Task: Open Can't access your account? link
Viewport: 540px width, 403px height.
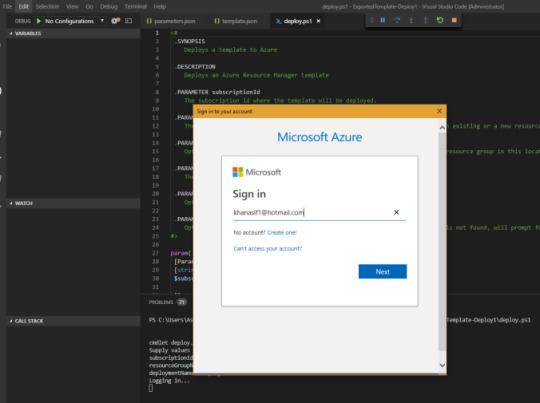Action: tap(268, 248)
